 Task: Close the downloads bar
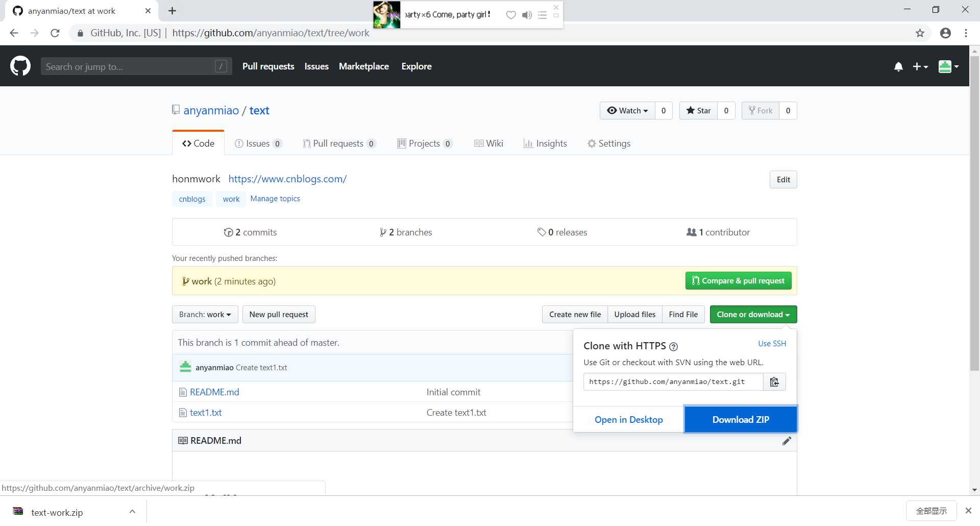[968, 511]
